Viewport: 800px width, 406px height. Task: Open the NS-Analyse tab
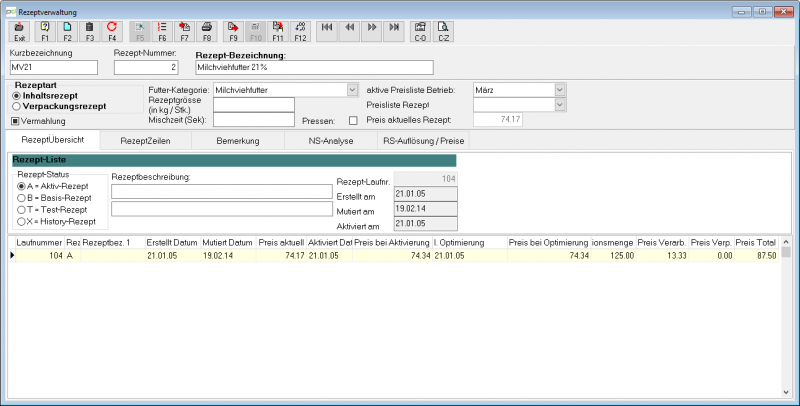331,141
